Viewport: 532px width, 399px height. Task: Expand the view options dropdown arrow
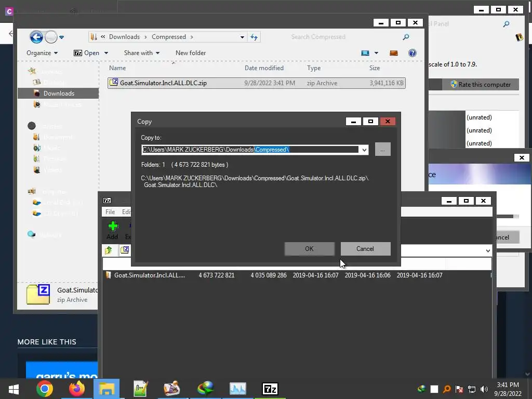[376, 53]
